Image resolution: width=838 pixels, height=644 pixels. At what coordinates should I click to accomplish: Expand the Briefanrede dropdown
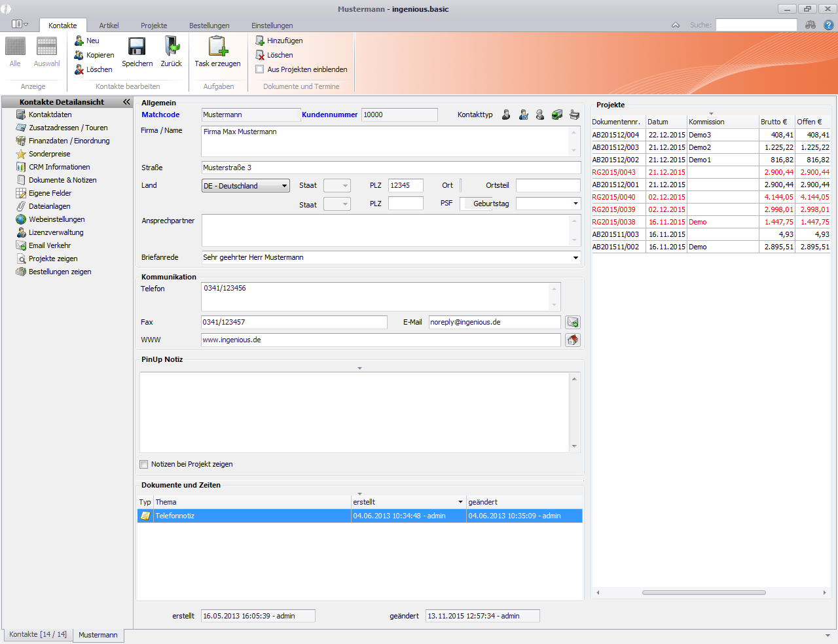pos(575,258)
